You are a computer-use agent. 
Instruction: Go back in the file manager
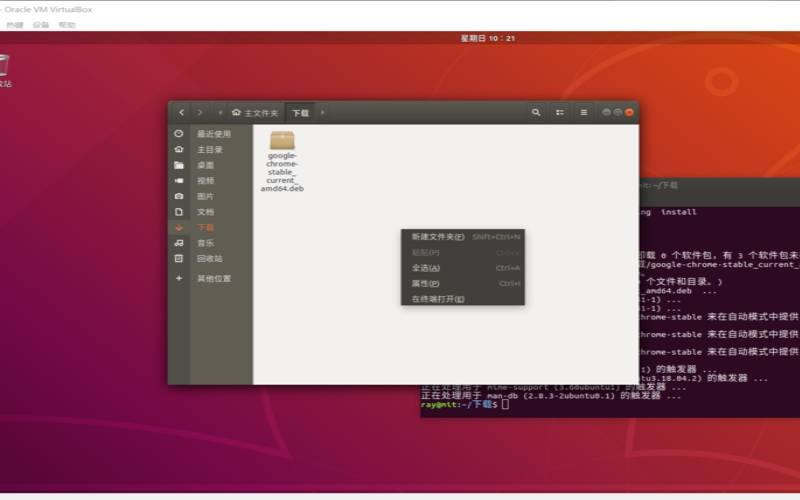pos(181,112)
